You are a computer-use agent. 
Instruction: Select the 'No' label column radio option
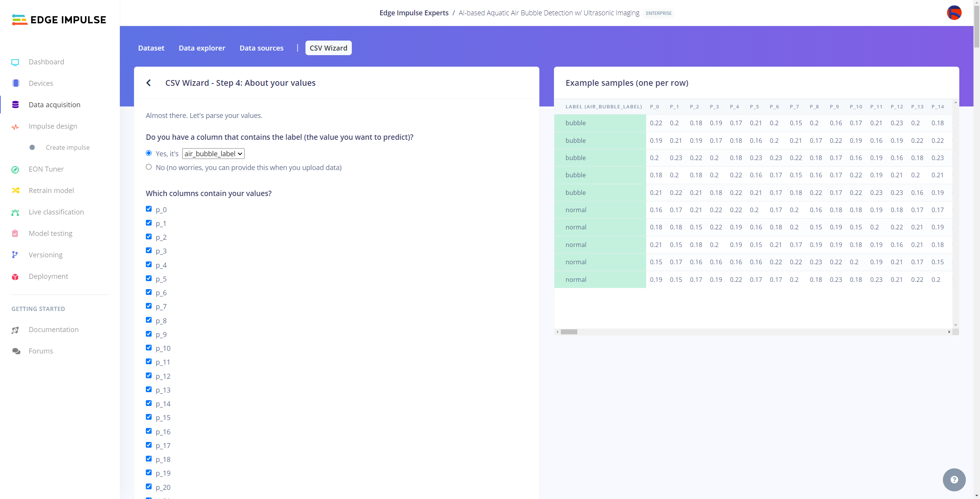tap(149, 167)
